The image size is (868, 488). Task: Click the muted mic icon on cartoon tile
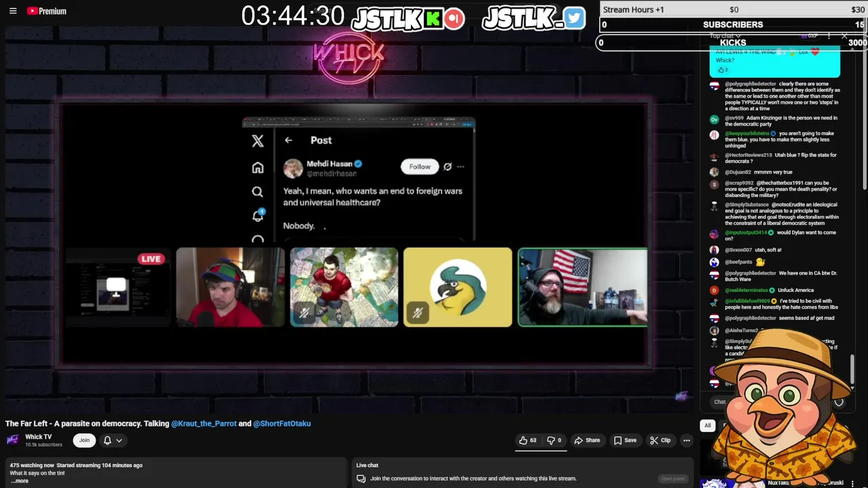(x=304, y=312)
